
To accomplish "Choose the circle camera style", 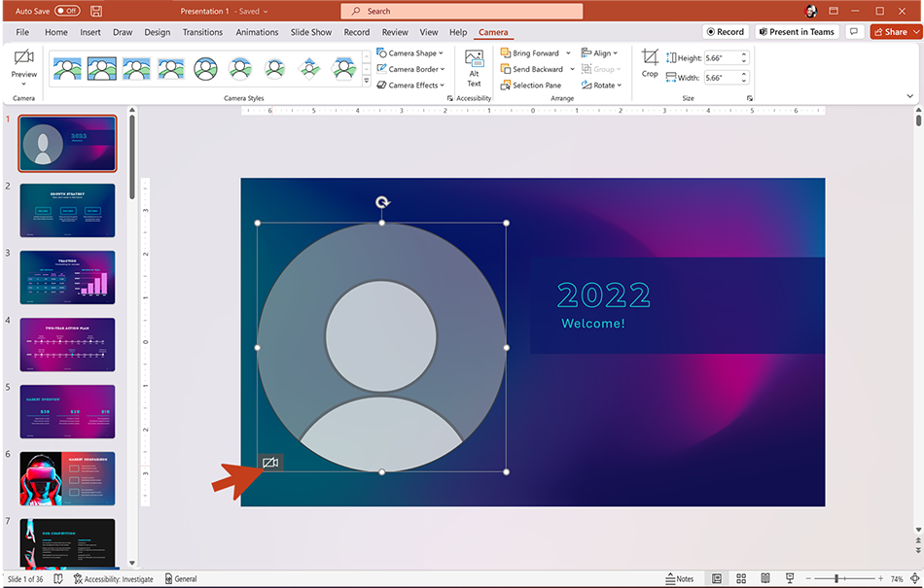I will [205, 69].
